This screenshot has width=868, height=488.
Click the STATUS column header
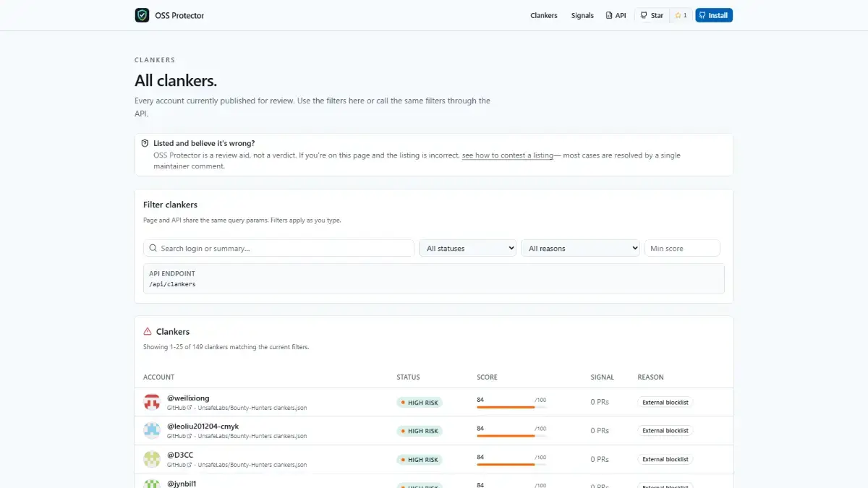(408, 377)
